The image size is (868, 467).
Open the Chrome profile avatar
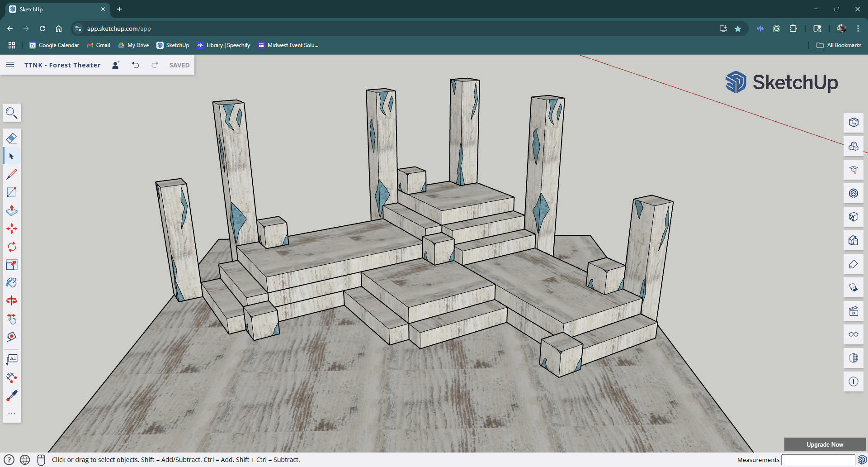point(841,29)
